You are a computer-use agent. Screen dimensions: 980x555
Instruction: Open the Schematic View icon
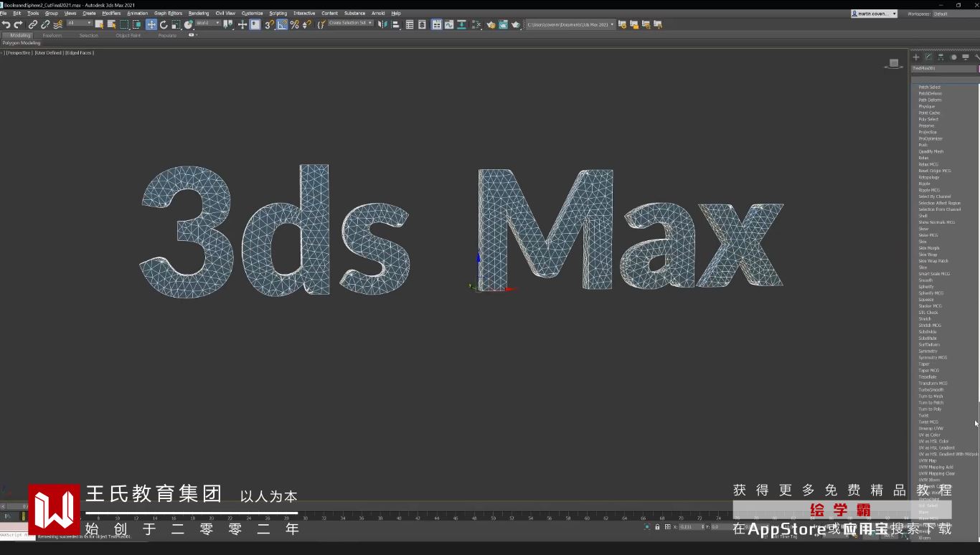[x=461, y=24]
